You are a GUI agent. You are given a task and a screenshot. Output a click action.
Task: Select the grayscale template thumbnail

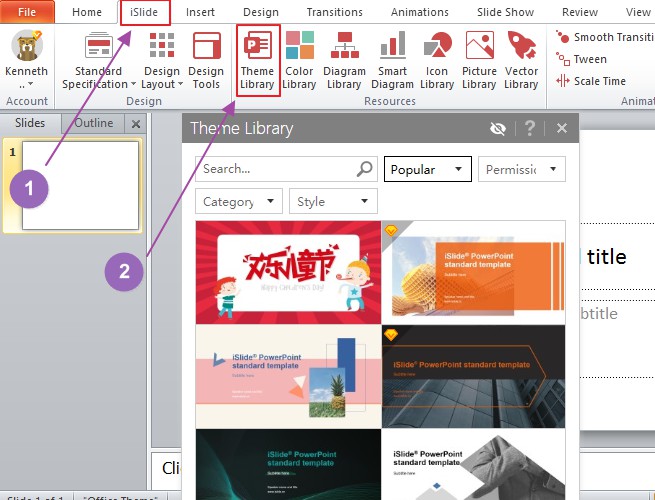[473, 464]
